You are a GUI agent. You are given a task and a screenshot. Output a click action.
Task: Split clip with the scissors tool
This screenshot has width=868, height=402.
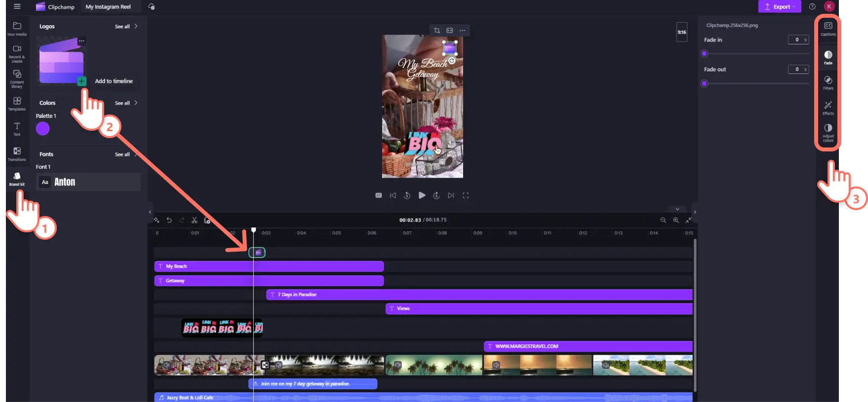195,220
